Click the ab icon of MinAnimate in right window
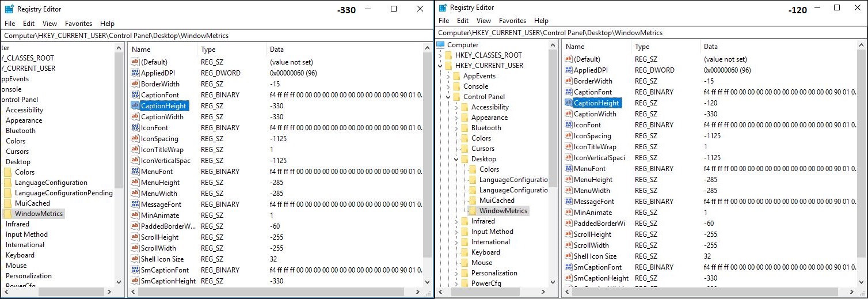 click(x=568, y=212)
